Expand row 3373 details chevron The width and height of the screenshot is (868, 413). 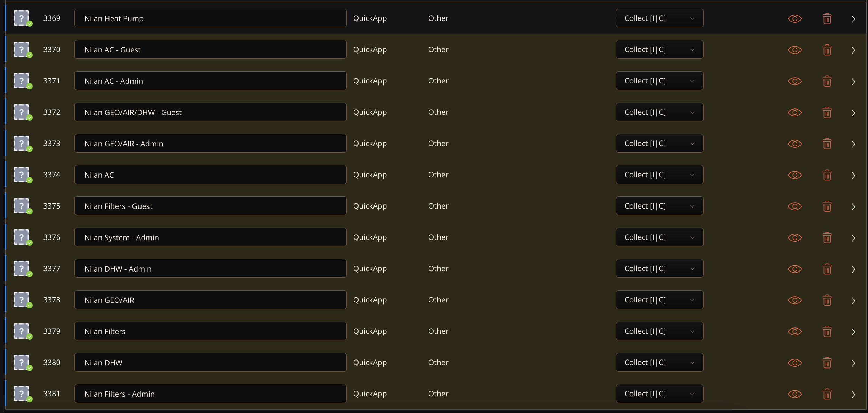click(853, 144)
